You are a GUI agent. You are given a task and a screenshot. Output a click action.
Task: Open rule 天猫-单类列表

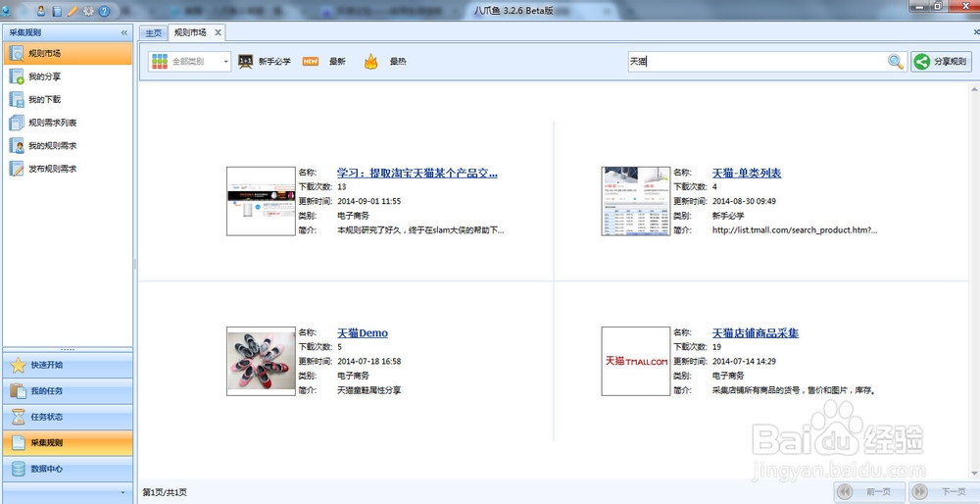point(747,174)
